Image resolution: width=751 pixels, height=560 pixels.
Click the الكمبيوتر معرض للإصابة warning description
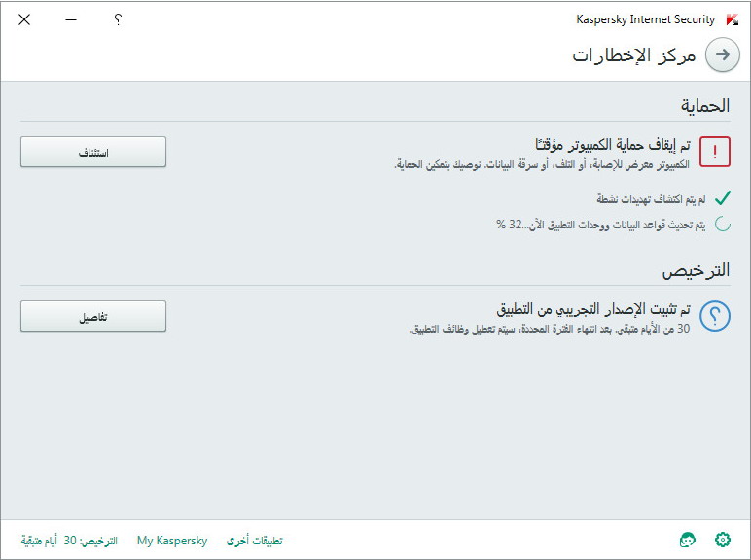[x=542, y=164]
